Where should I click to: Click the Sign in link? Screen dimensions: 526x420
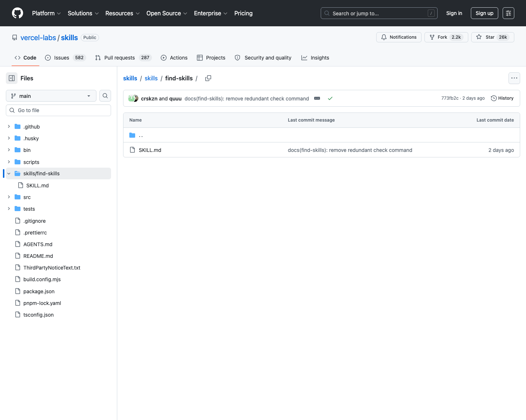click(454, 13)
